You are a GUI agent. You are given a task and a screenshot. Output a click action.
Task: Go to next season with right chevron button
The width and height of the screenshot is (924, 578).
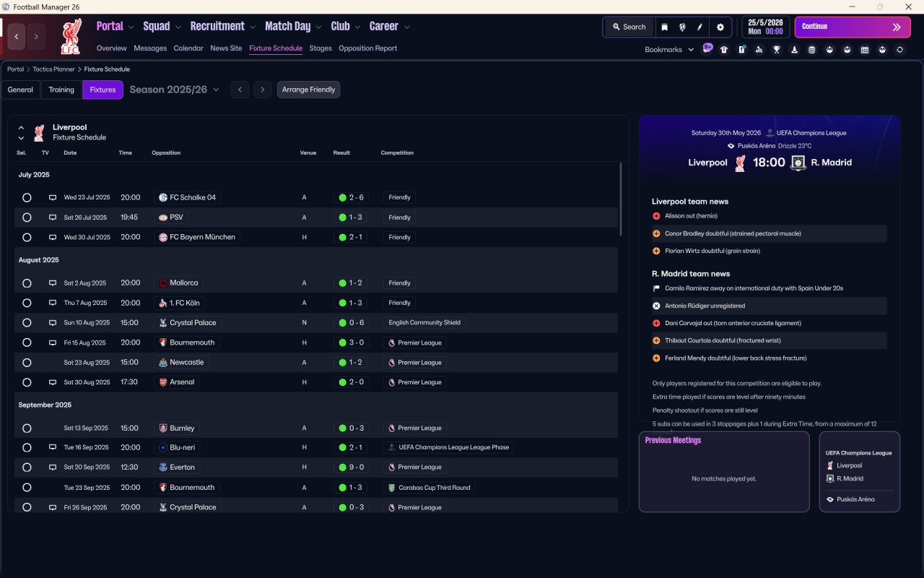pos(263,90)
